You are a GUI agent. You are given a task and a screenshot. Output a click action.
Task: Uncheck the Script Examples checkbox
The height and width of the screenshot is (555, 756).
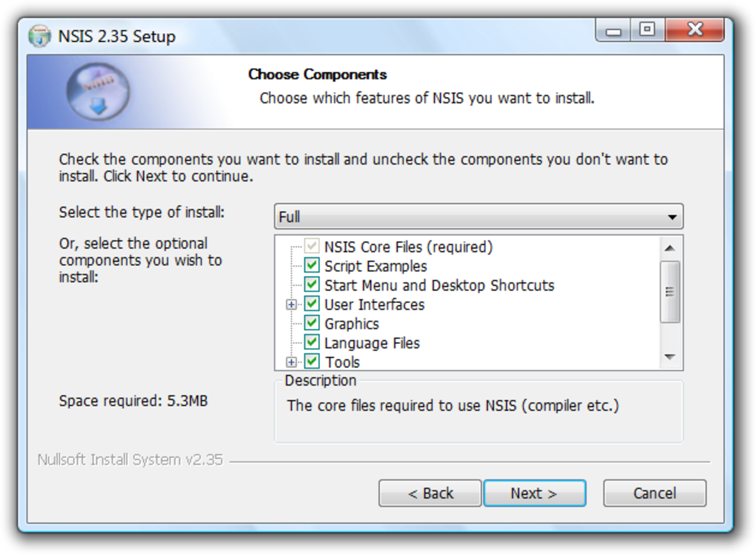point(311,266)
